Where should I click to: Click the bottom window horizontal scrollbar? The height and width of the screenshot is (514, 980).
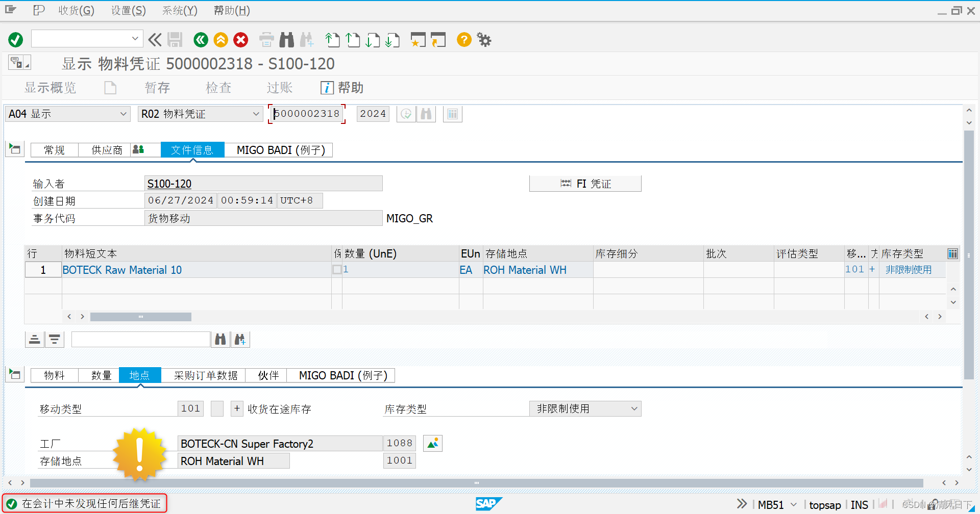[x=476, y=482]
